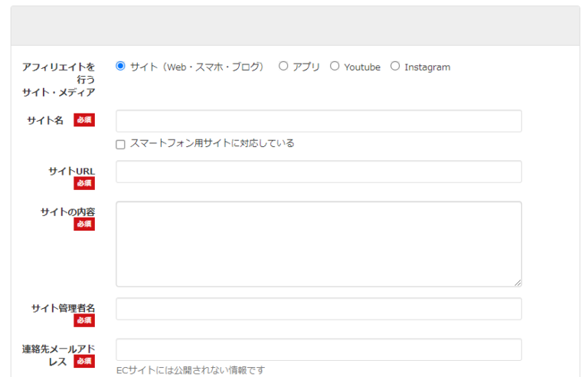Click the ECサイトには公開されない情報です helper text
Image resolution: width=588 pixels, height=377 pixels.
tap(191, 370)
